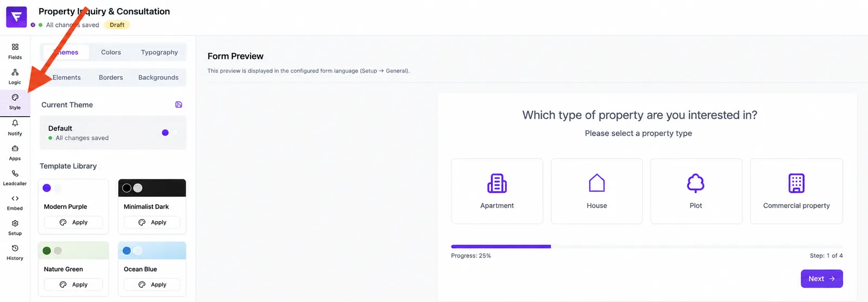Viewport: 868px width, 302px height.
Task: Apply the Modern Purple theme
Action: (73, 222)
